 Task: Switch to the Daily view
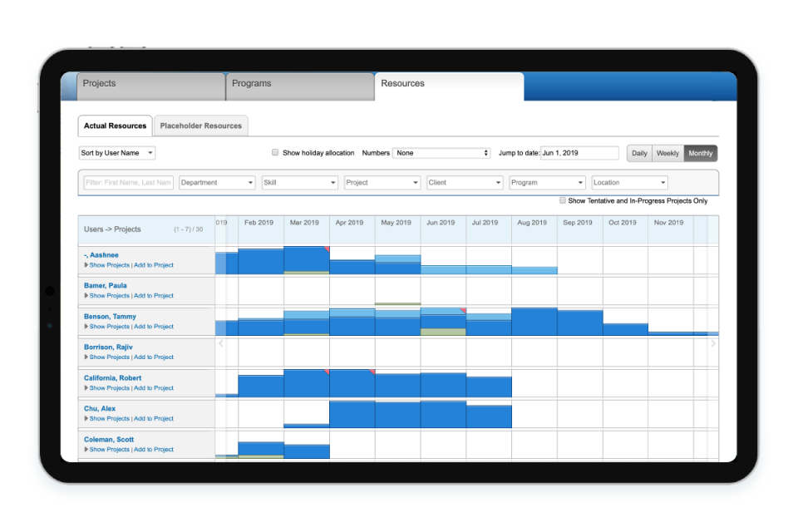638,153
